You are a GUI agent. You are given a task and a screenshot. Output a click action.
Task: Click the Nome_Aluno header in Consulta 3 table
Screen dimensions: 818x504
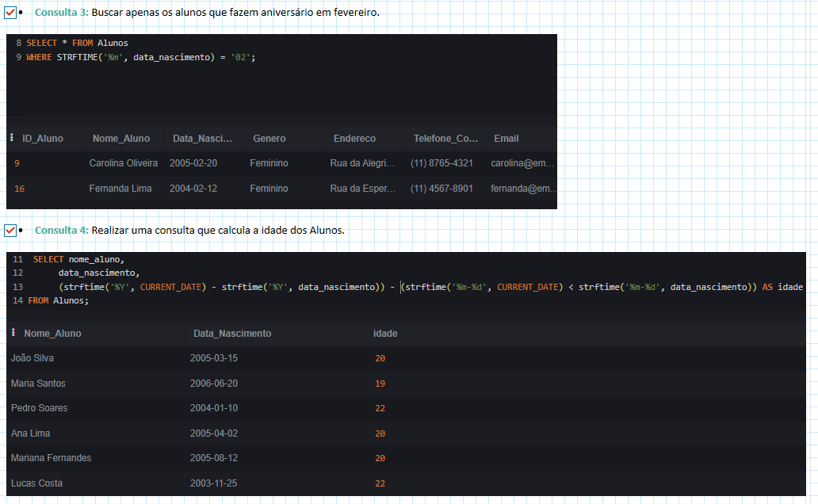click(121, 138)
